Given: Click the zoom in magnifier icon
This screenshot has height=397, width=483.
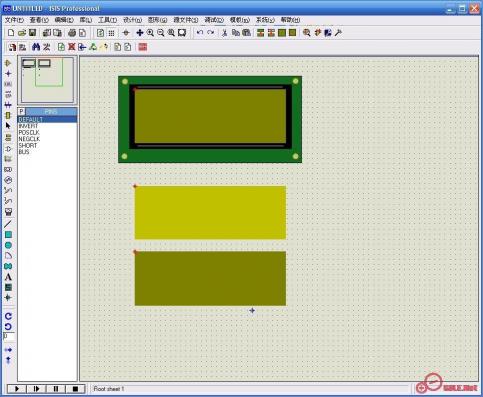Looking at the screenshot, I should click(150, 33).
